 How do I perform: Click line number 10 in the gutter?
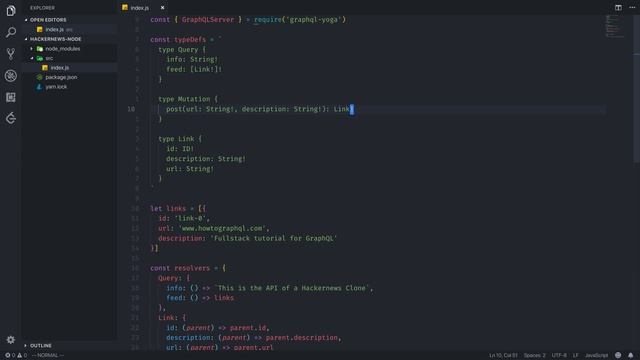point(131,109)
